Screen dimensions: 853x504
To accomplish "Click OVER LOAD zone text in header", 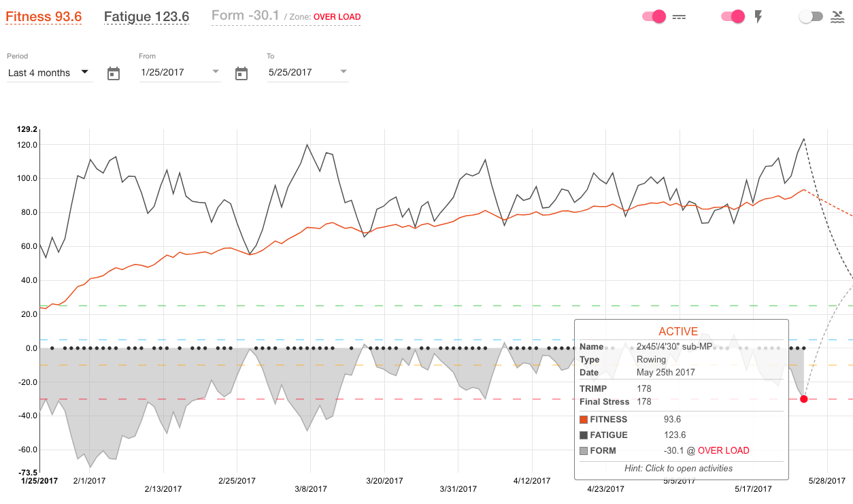I will (337, 17).
